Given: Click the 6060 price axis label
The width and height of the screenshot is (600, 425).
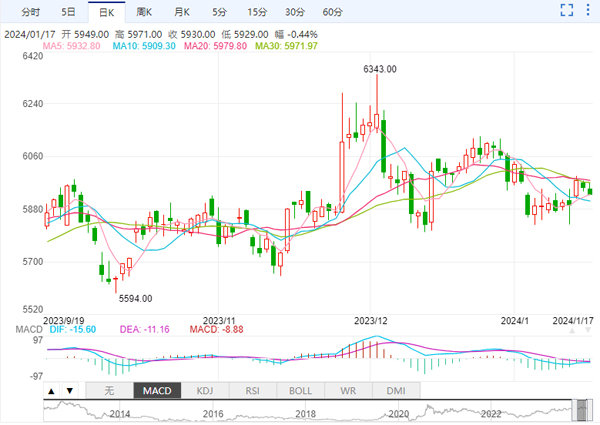Looking at the screenshot, I should coord(33,156).
